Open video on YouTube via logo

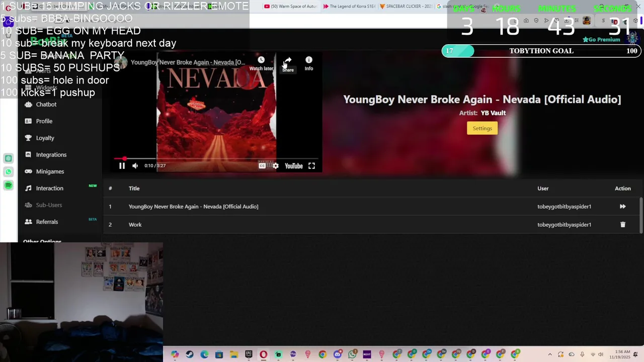click(x=294, y=166)
